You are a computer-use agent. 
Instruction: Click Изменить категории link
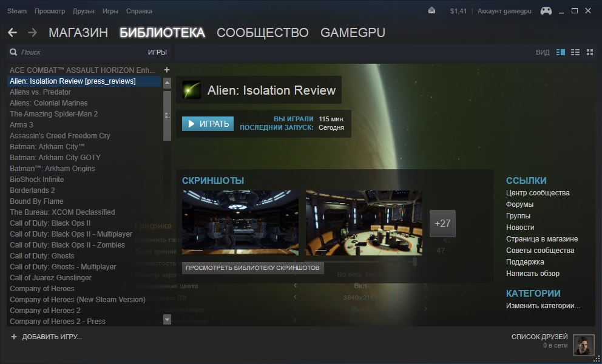coord(543,306)
